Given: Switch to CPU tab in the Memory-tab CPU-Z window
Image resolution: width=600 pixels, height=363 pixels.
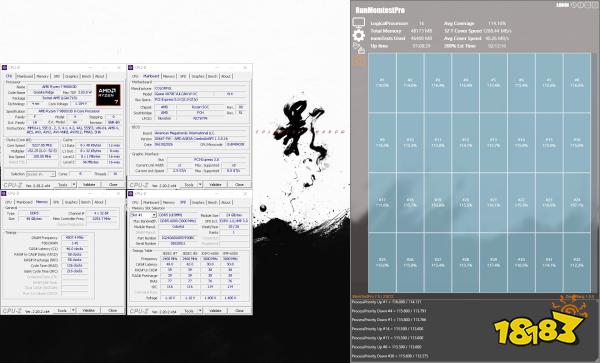Looking at the screenshot, I should (9, 202).
